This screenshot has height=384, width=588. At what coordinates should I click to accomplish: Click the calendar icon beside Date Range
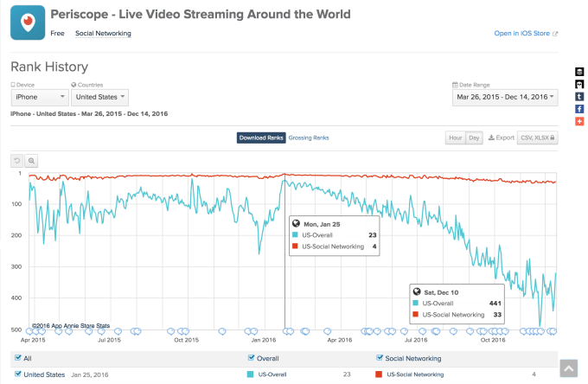tap(455, 85)
